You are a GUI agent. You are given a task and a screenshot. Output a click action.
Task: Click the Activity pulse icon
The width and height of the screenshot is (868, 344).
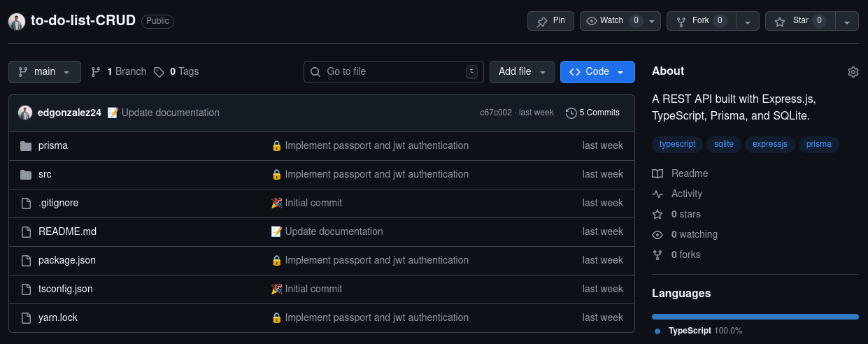coord(657,194)
